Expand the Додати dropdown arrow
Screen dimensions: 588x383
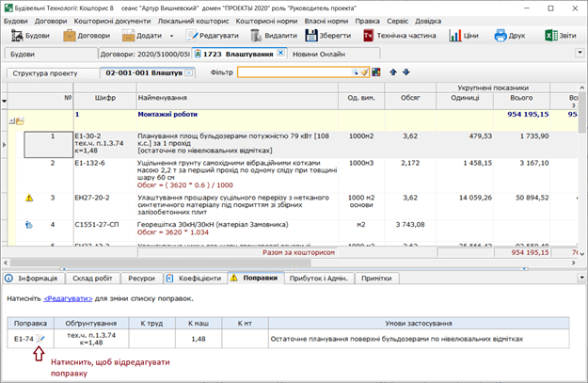[x=171, y=36]
